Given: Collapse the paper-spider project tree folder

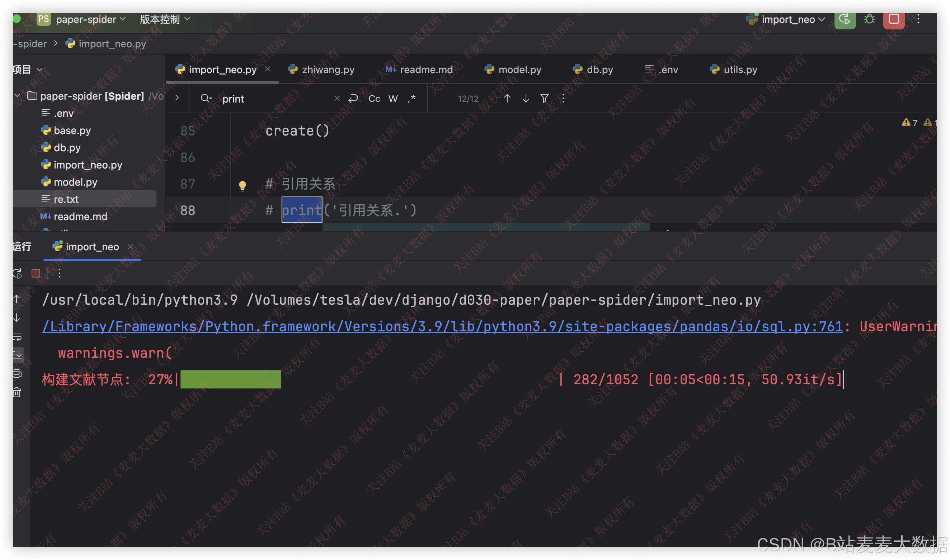Looking at the screenshot, I should (x=17, y=96).
